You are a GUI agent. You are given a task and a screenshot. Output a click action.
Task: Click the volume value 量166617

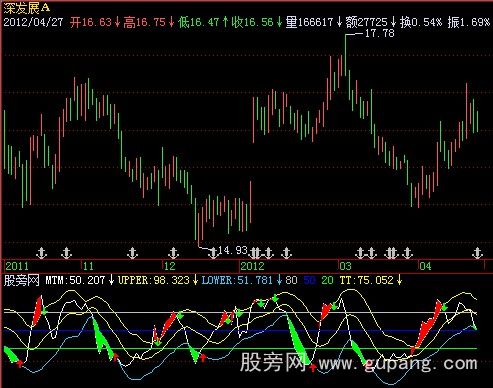(309, 22)
